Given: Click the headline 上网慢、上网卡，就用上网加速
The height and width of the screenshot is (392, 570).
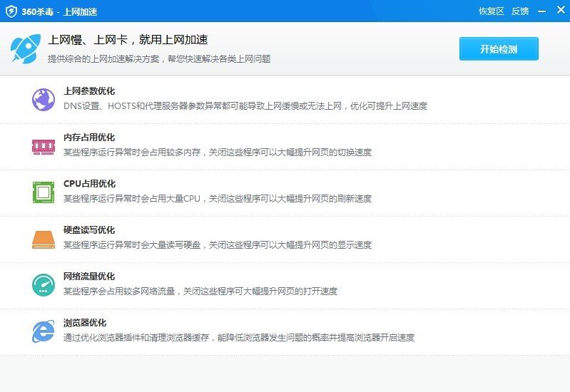Looking at the screenshot, I should [128, 40].
